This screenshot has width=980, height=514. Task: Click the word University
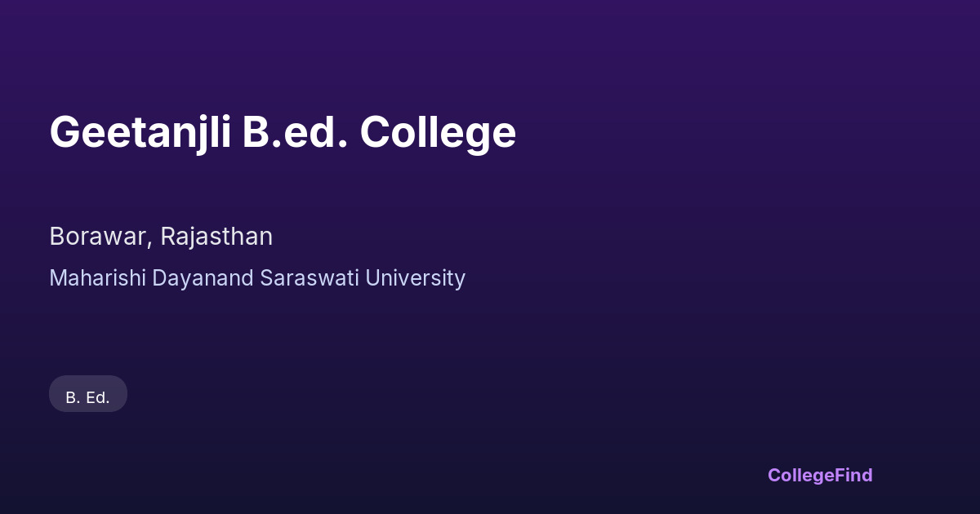coord(415,278)
